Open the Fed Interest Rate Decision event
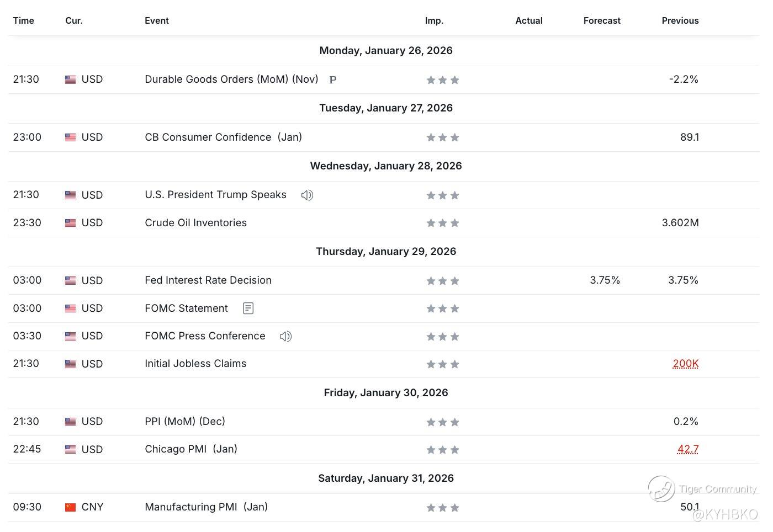 pos(208,280)
